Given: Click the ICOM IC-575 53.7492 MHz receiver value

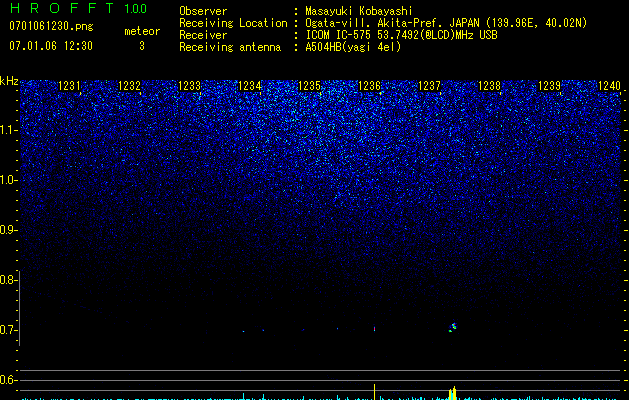Looking at the screenshot, I should (x=401, y=35).
